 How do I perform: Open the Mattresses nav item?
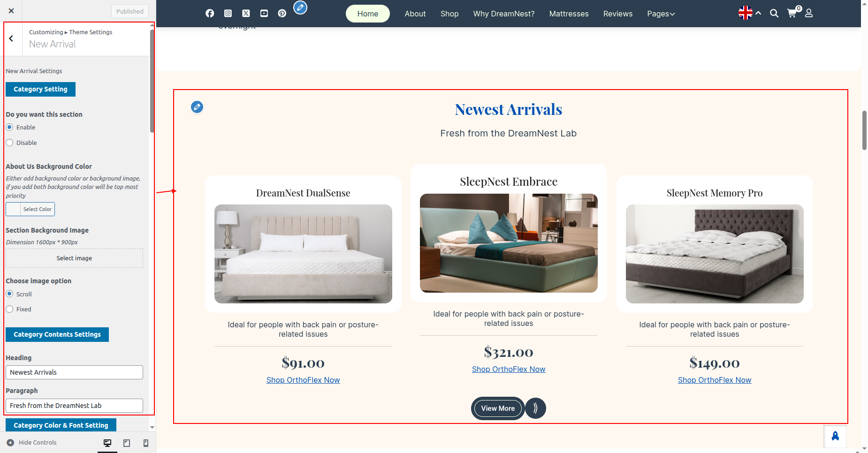pos(569,14)
